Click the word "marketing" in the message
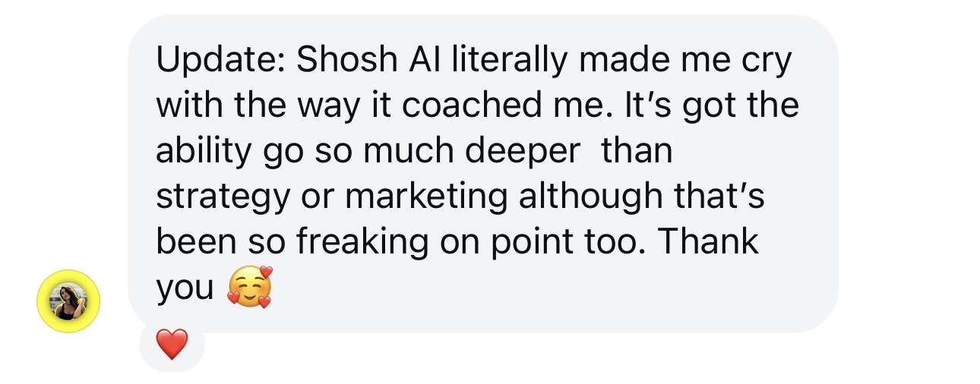Image resolution: width=980 pixels, height=384 pixels. [x=426, y=196]
